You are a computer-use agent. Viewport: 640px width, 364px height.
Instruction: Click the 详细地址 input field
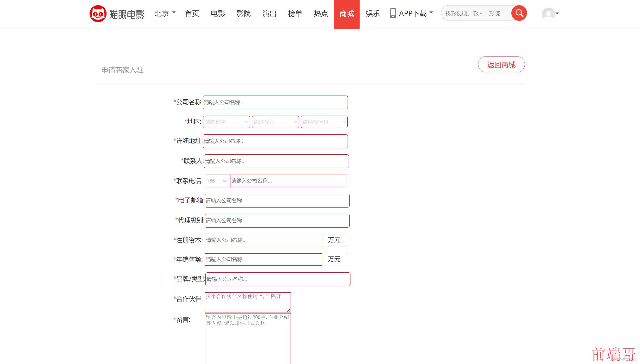(275, 141)
